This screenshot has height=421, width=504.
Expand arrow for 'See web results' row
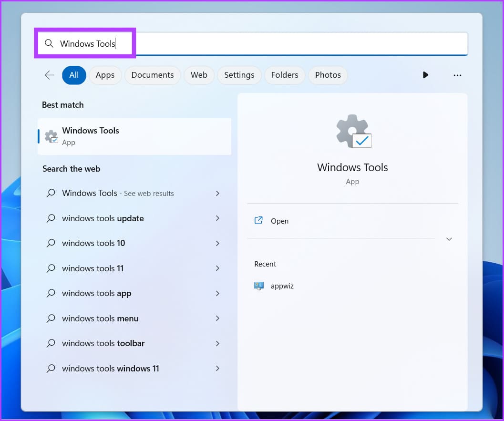point(217,193)
